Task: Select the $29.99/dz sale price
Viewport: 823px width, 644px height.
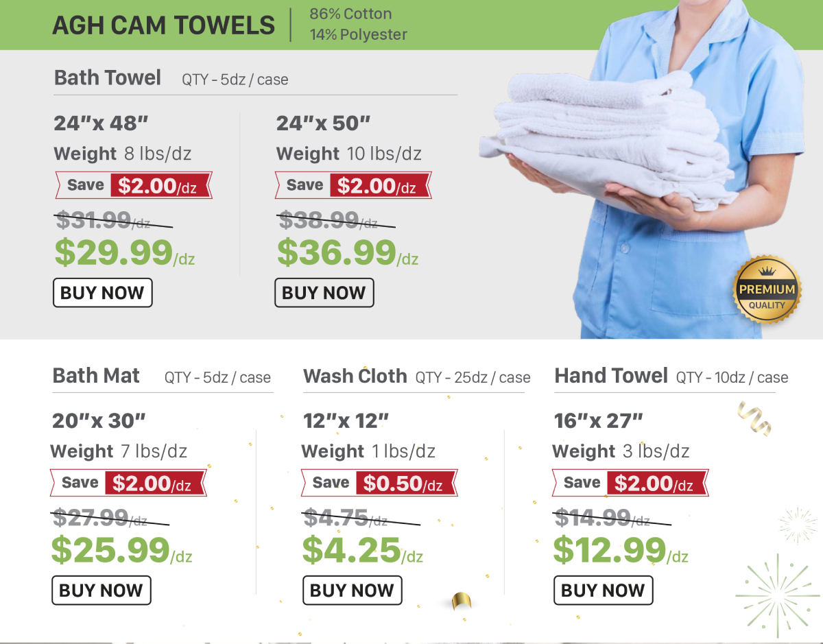Action: point(124,253)
